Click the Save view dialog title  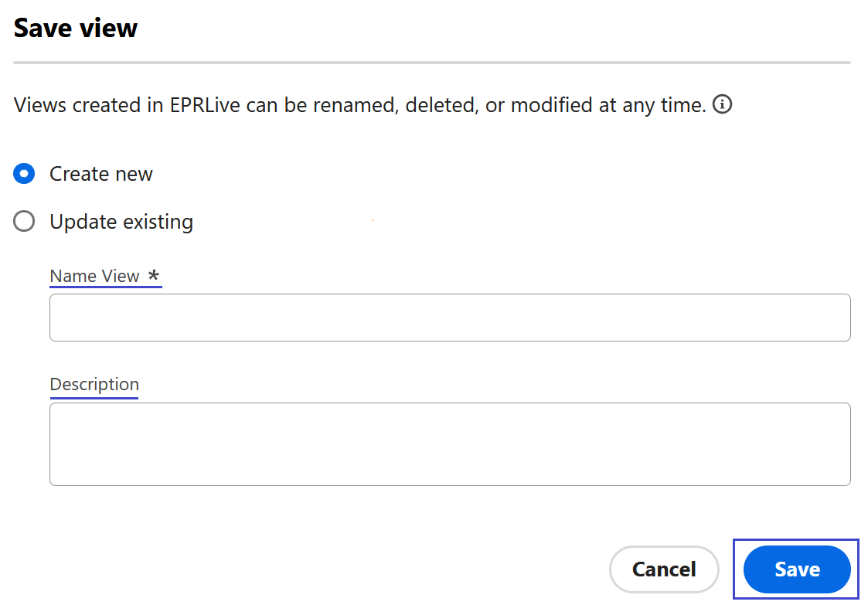click(x=75, y=28)
